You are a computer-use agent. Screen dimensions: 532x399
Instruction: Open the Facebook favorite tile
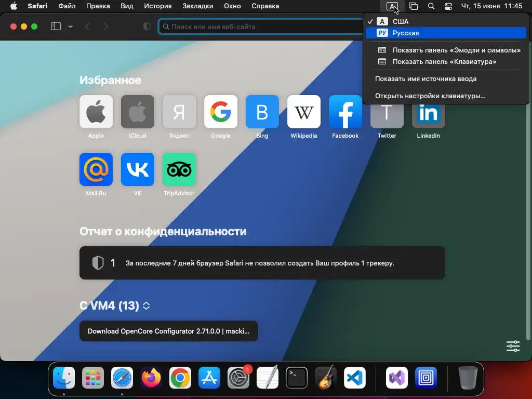click(345, 112)
